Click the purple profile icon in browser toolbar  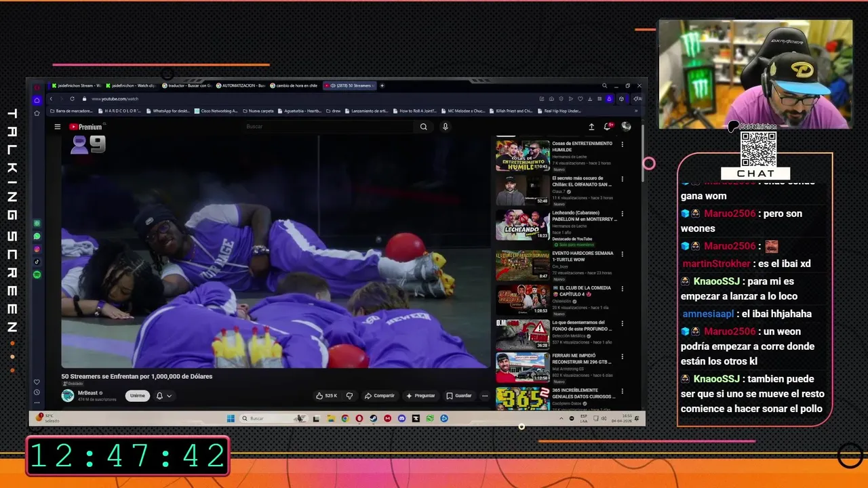tap(609, 99)
